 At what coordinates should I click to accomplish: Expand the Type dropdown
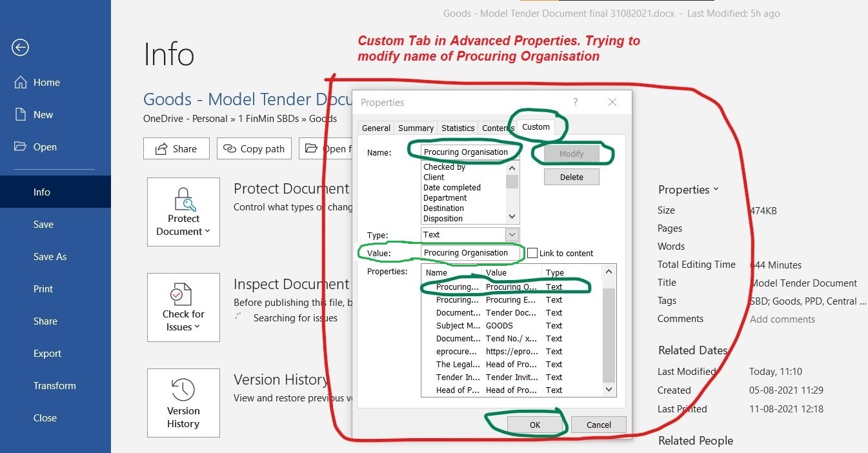[x=512, y=235]
